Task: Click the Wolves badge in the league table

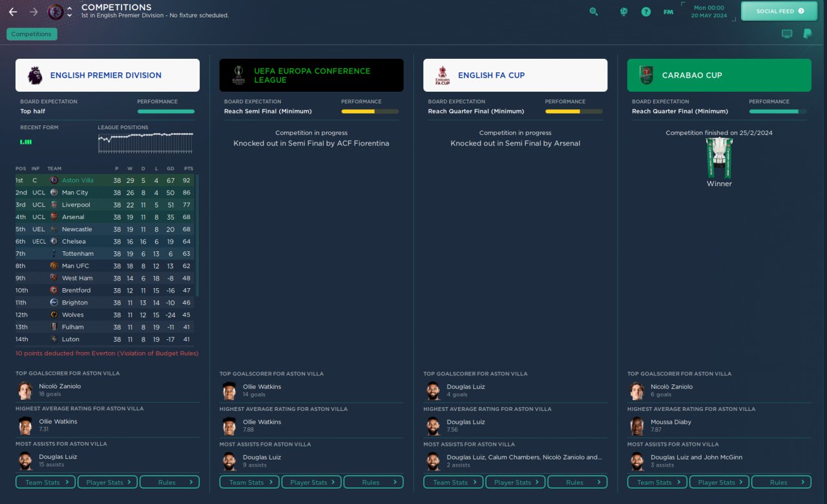Action: point(54,315)
